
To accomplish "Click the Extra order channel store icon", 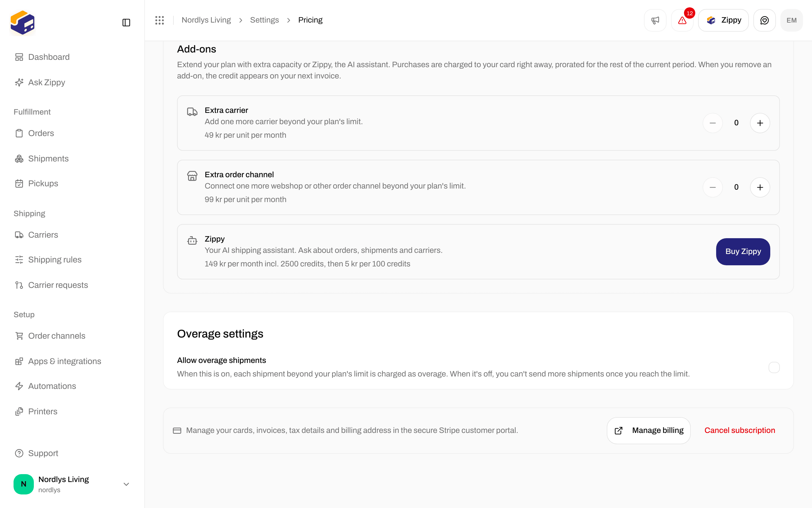I will pyautogui.click(x=192, y=176).
